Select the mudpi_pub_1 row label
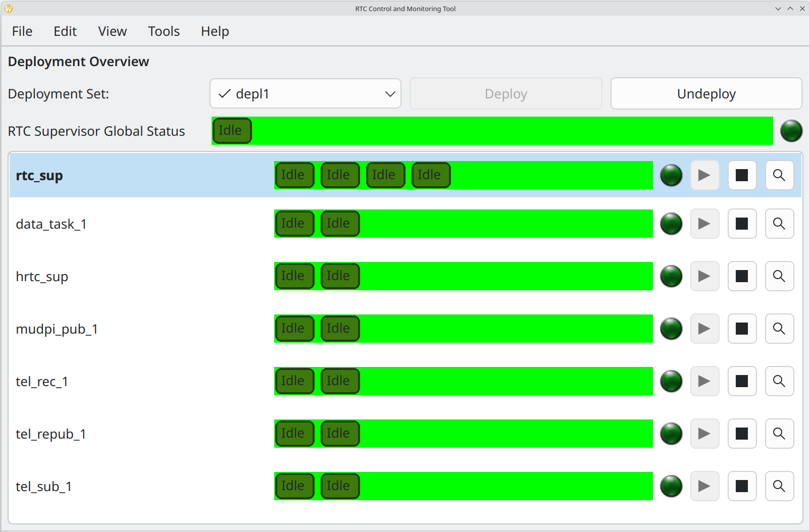 pos(57,330)
